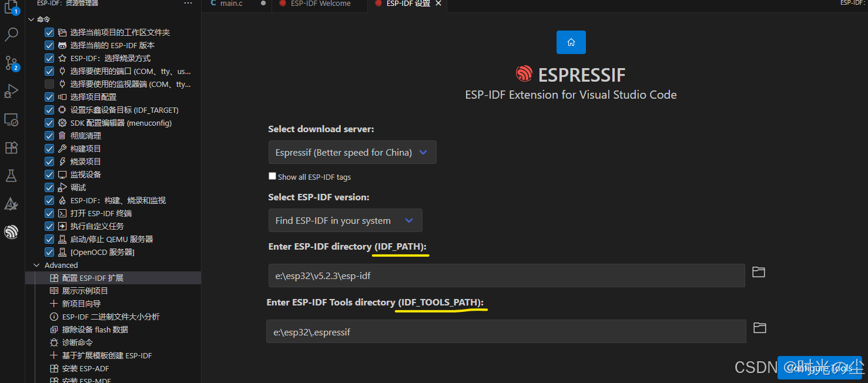Viewport: 868px width, 383px height.
Task: Toggle Show all ESP-IDF tags checkbox
Action: tap(272, 176)
